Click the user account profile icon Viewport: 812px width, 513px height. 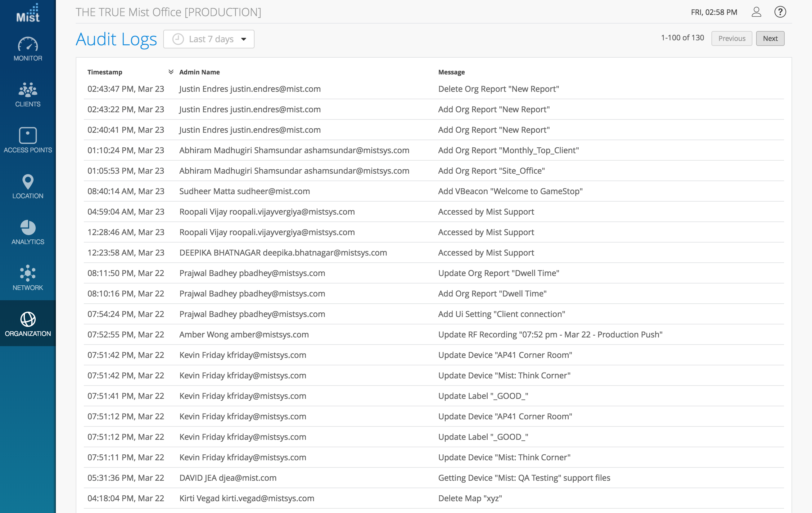(x=756, y=12)
